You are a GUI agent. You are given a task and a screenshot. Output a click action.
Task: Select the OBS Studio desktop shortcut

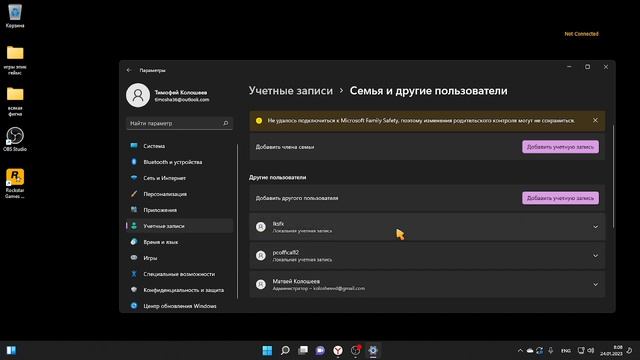(15, 139)
